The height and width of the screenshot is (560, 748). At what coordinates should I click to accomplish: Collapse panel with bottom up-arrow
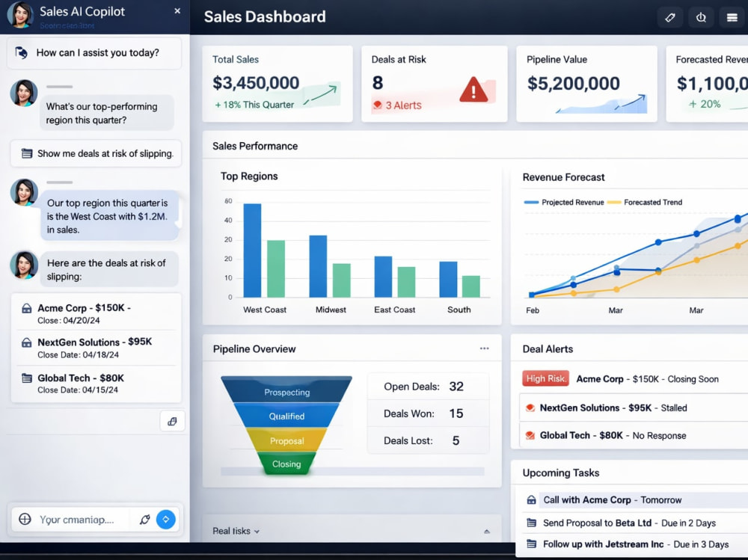pyautogui.click(x=487, y=532)
